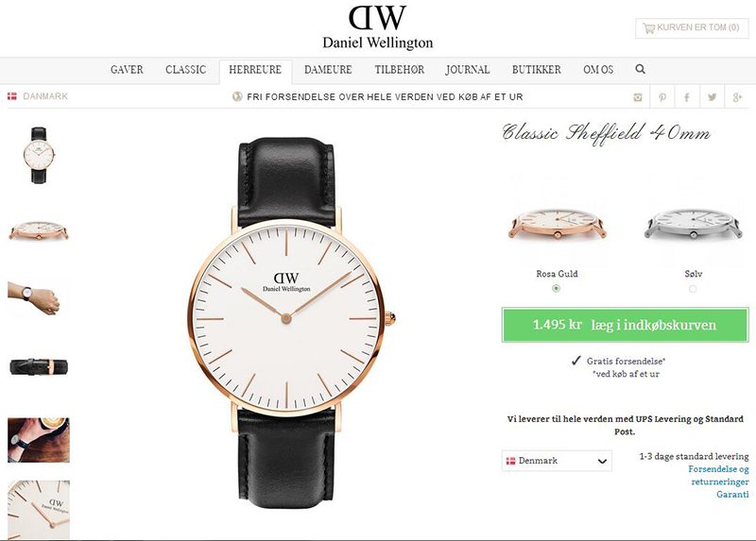This screenshot has height=541, width=756.
Task: Open the Dameure menu item
Action: click(328, 70)
